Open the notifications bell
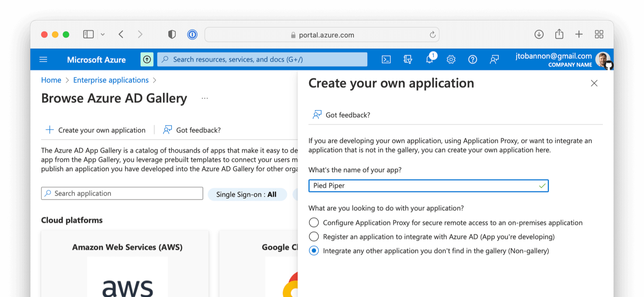The image size is (644, 297). click(430, 59)
